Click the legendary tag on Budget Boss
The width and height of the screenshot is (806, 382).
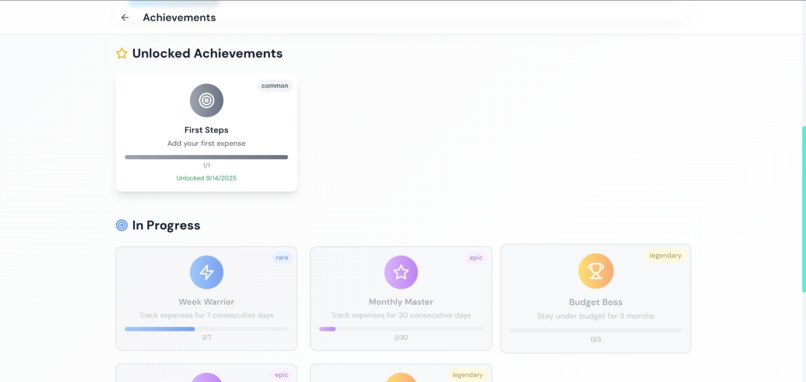coord(665,256)
